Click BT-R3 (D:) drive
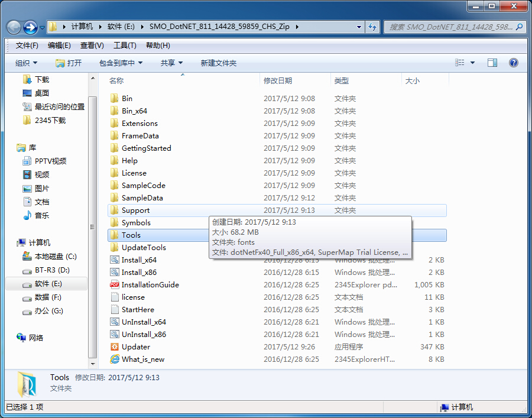This screenshot has width=532, height=418. 46,270
